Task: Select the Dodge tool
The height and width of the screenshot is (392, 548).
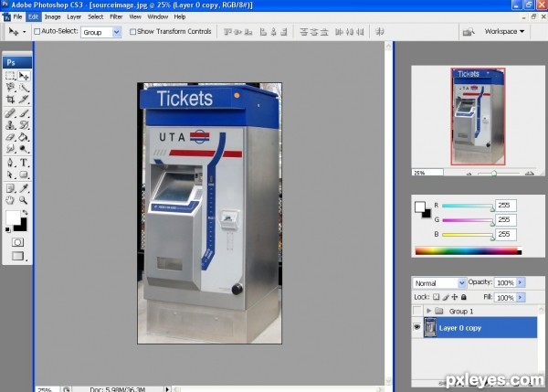Action: pos(24,149)
